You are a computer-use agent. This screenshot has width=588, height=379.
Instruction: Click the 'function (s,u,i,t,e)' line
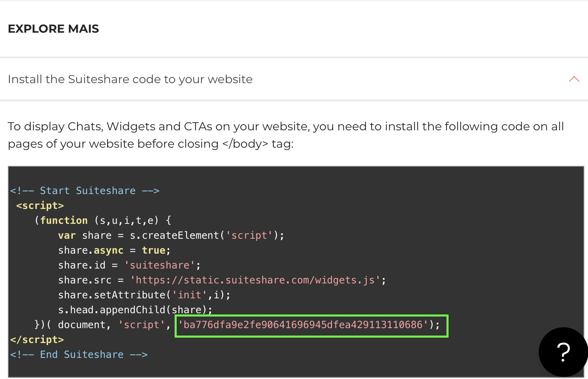coord(103,221)
